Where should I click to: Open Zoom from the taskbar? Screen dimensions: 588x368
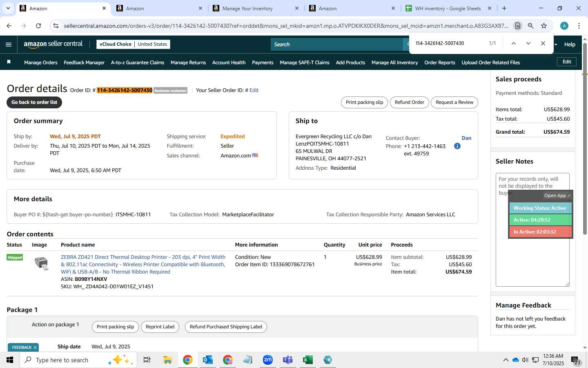pos(268,360)
